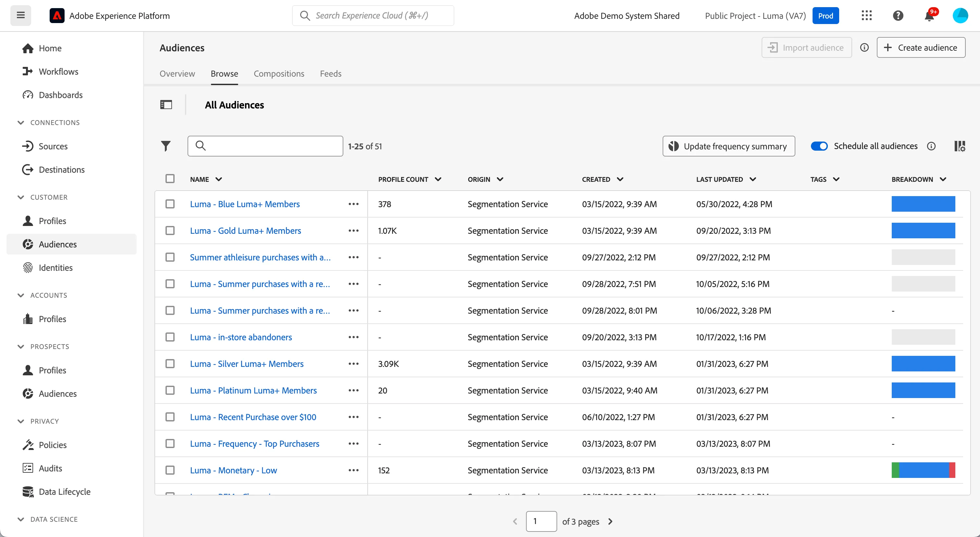Collapse the CUSTOMER sidebar section
The image size is (980, 537).
[x=21, y=197]
